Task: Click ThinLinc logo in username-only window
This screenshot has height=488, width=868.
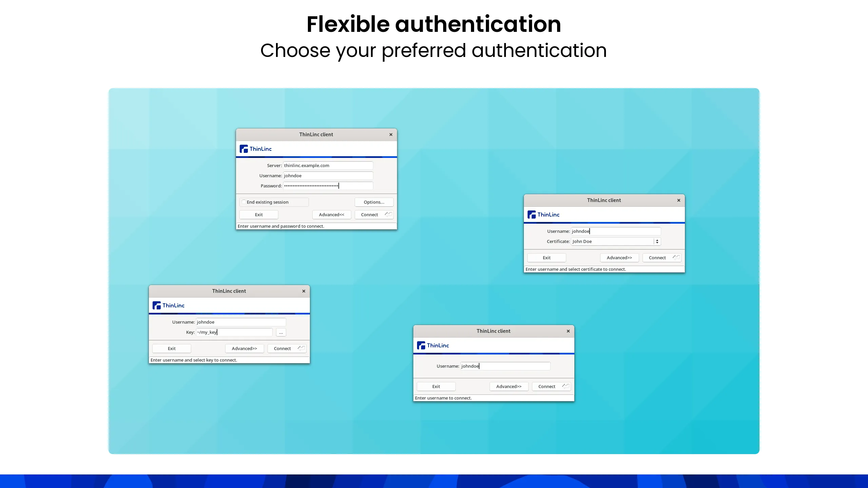Action: pyautogui.click(x=433, y=345)
